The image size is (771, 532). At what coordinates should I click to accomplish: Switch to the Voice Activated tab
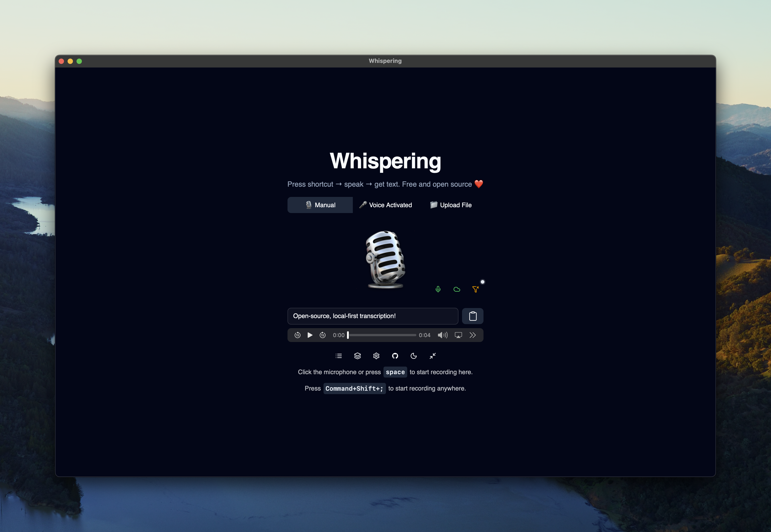coord(386,205)
